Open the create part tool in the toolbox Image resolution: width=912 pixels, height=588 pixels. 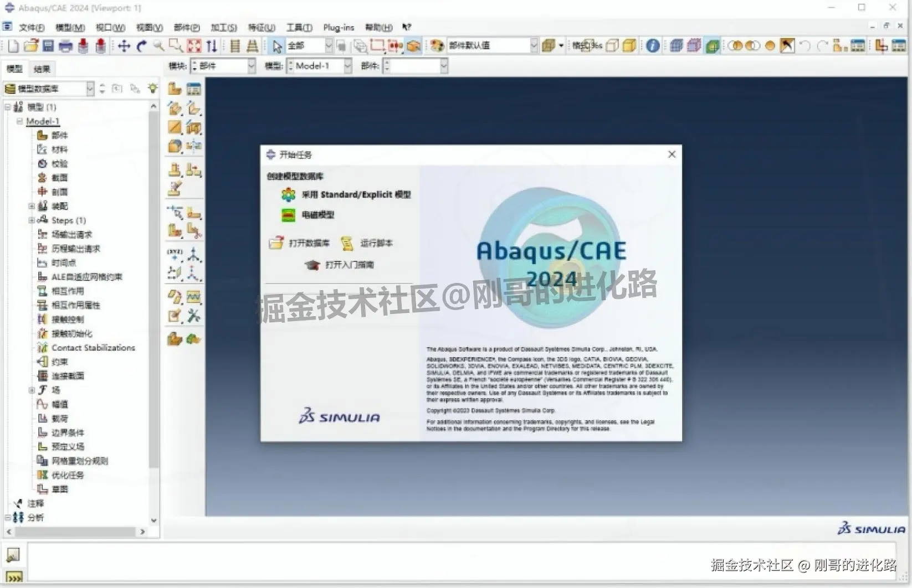[x=173, y=89]
